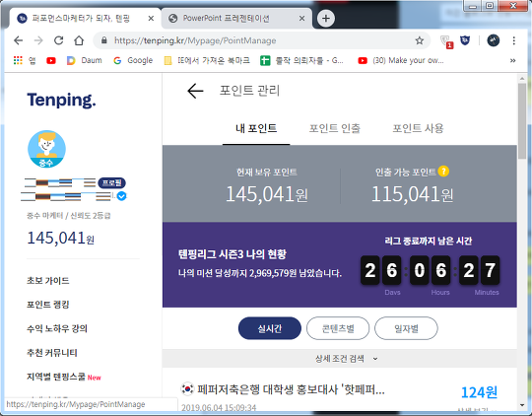Open the green spreadsheet bookmark
The height and width of the screenshot is (416, 532).
[301, 60]
